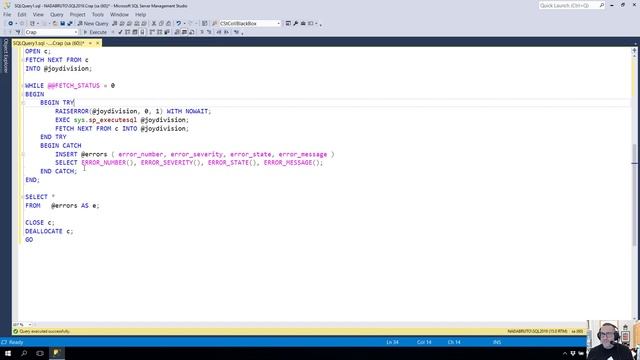Switch to Results to Grid
The width and height of the screenshot is (640, 360).
[x=184, y=32]
